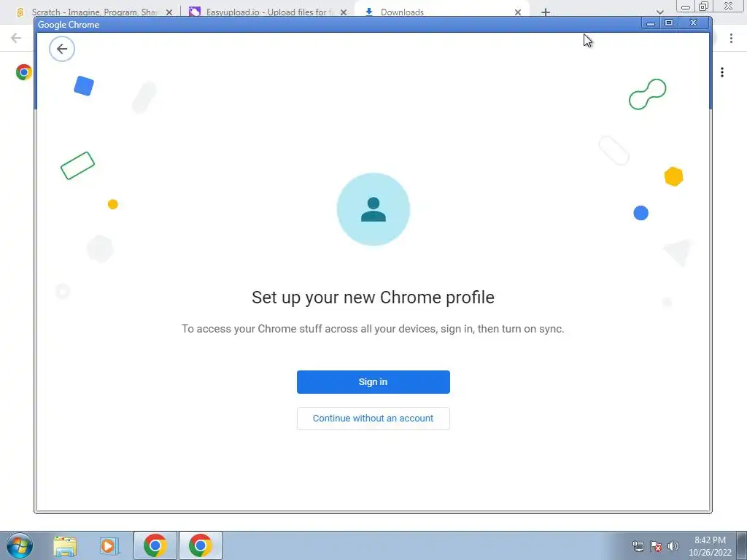The height and width of the screenshot is (560, 747).
Task: Click the back arrow in the profile dialog
Action: (62, 49)
